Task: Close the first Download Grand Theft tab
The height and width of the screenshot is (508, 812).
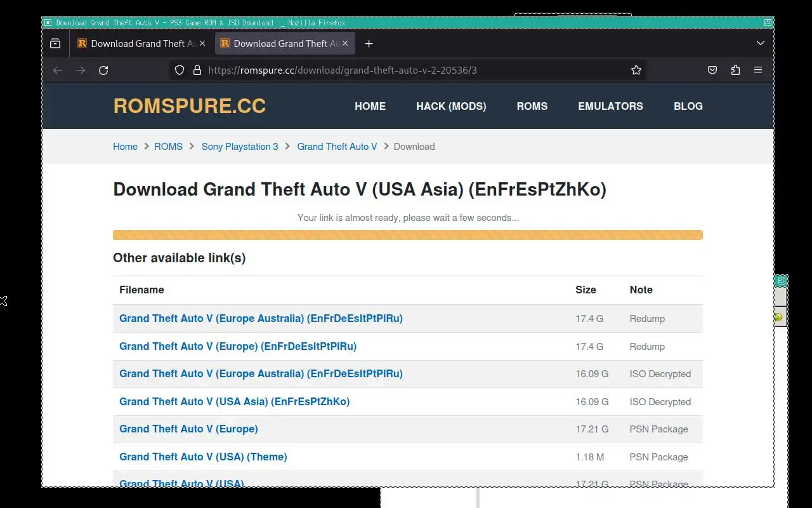Action: coord(202,43)
